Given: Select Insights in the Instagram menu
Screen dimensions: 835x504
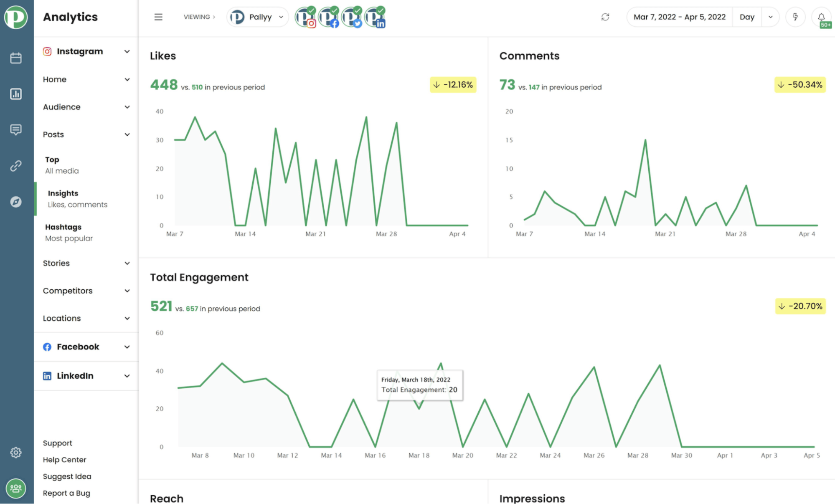Looking at the screenshot, I should (63, 193).
